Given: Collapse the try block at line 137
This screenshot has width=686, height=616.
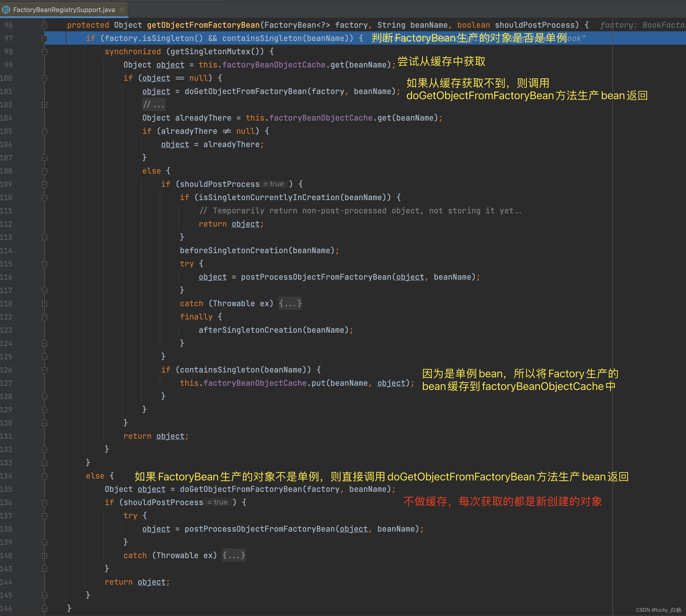Looking at the screenshot, I should (x=44, y=516).
